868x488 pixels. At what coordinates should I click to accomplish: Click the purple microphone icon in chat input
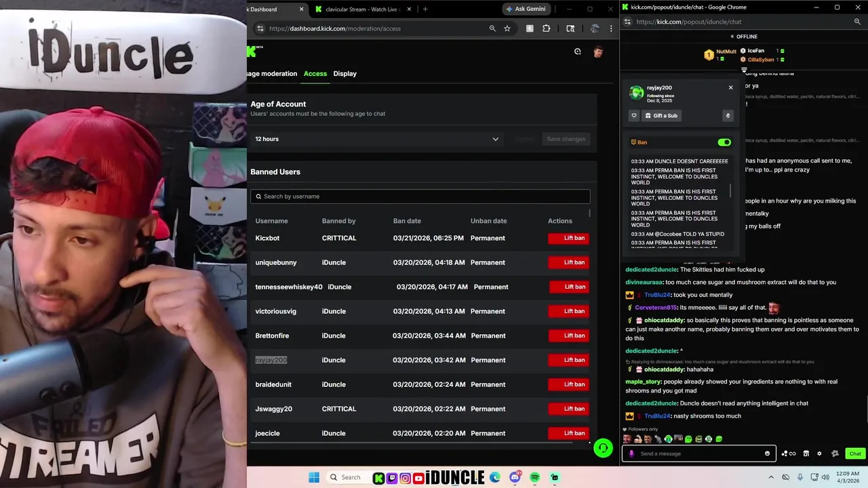tap(632, 453)
